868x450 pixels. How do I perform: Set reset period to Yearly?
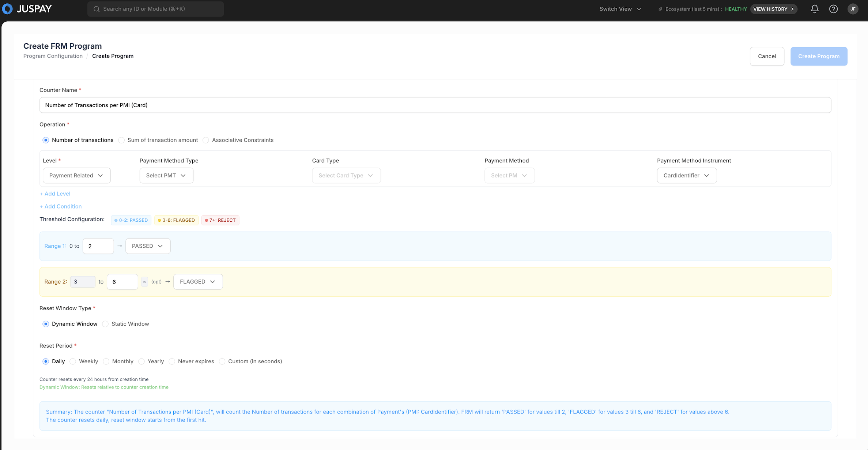click(141, 361)
